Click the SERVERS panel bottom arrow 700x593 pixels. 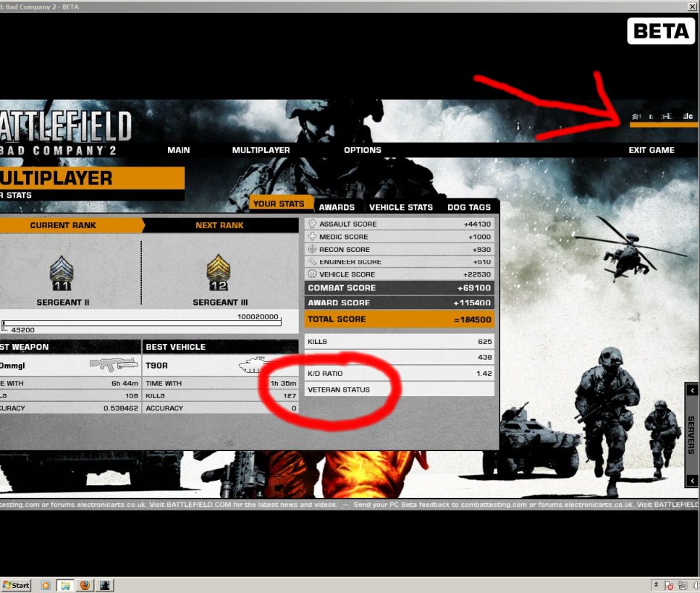[692, 481]
